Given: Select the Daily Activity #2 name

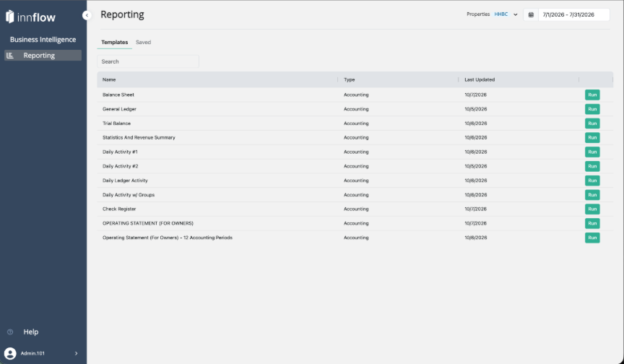Looking at the screenshot, I should [120, 166].
